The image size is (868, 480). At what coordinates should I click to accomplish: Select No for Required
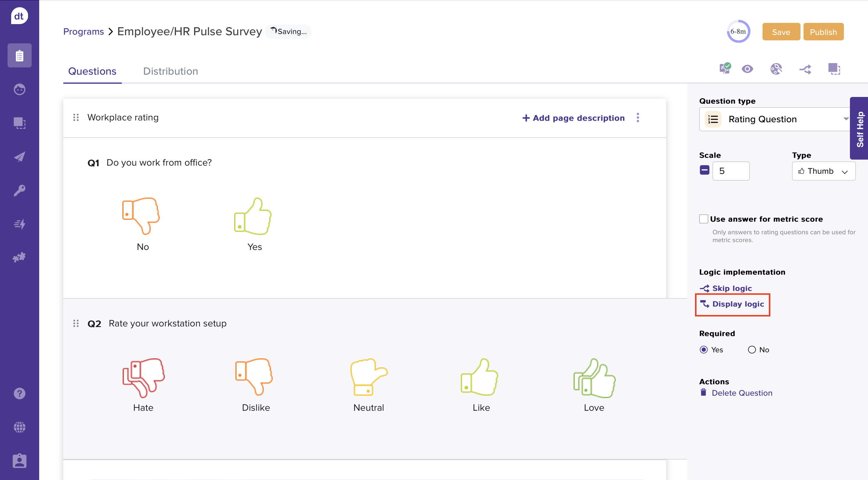tap(752, 350)
